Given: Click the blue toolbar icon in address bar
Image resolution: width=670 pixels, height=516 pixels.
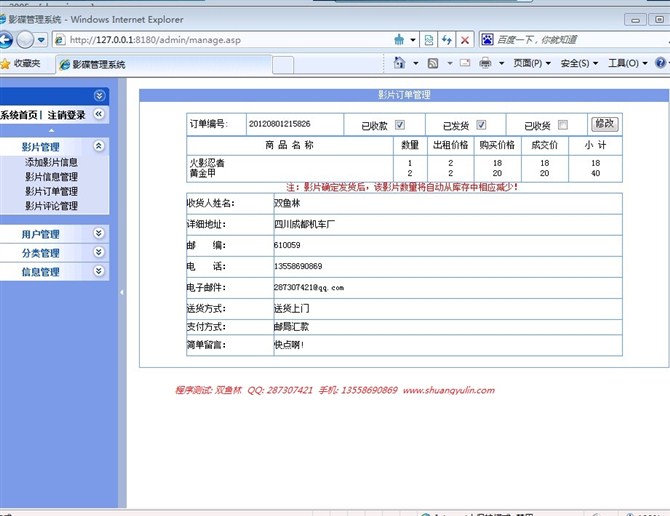Looking at the screenshot, I should point(399,40).
